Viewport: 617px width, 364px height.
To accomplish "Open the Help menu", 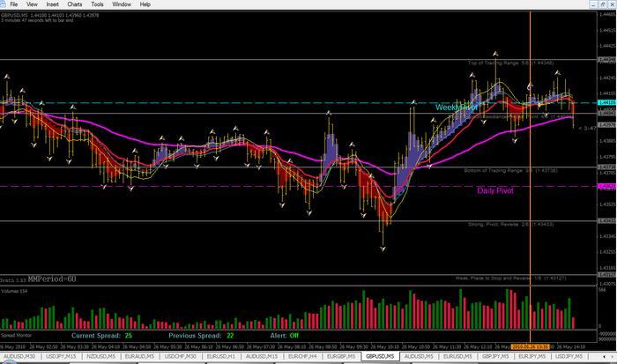I will [x=145, y=4].
